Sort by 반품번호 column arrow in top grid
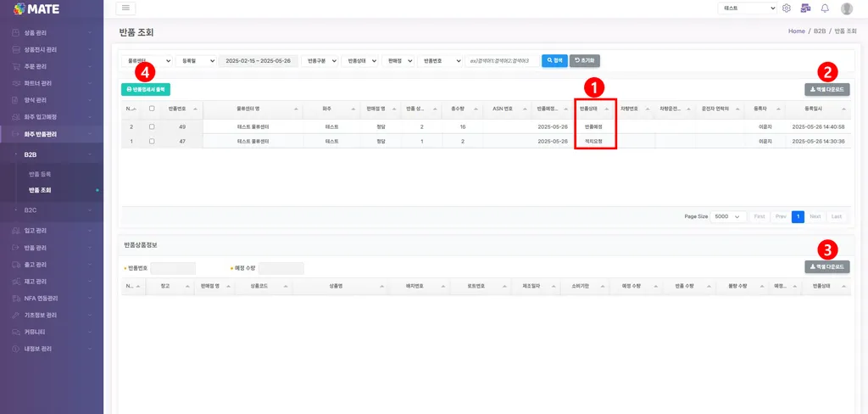The width and height of the screenshot is (868, 414). tap(196, 109)
